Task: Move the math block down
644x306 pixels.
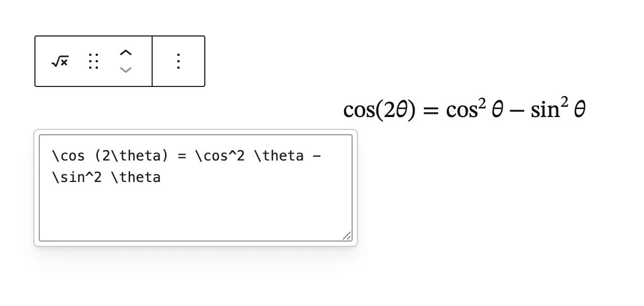Action: click(125, 70)
